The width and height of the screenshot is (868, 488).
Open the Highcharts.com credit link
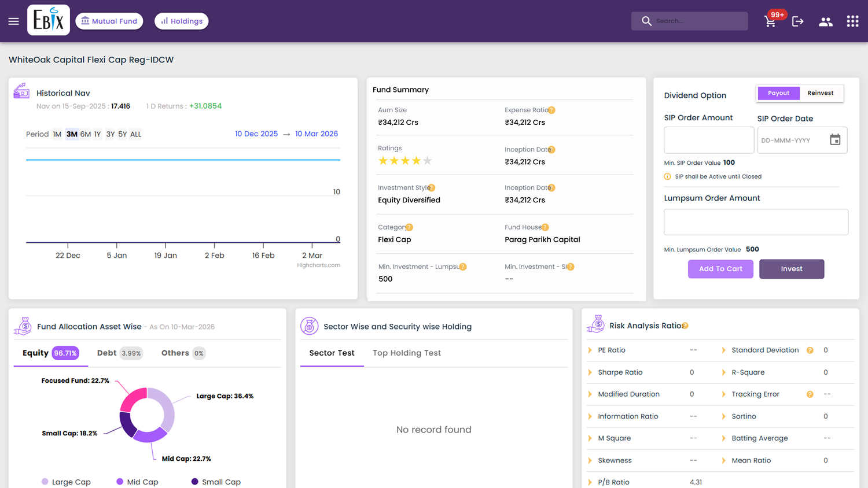coord(318,265)
